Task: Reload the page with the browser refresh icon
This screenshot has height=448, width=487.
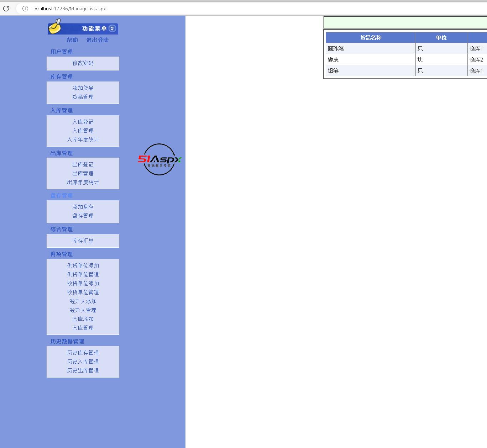Action: coord(6,9)
